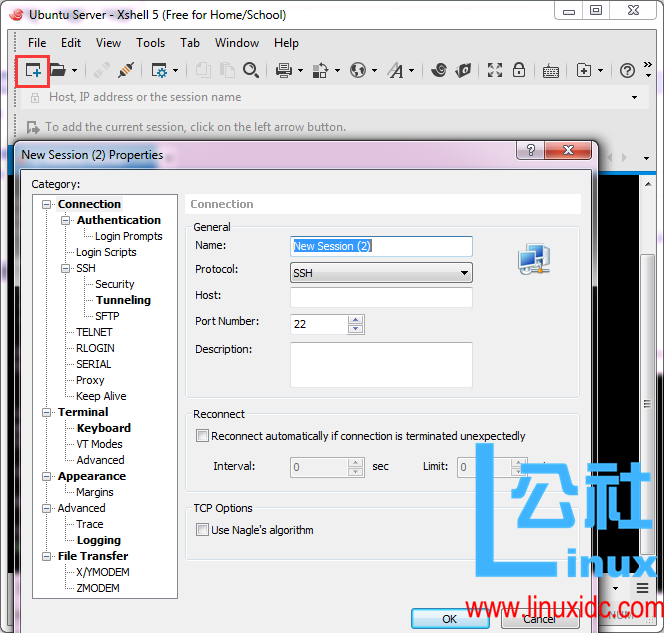Click the Print icon in toolbar
Screen dimensions: 664x633
click(283, 71)
